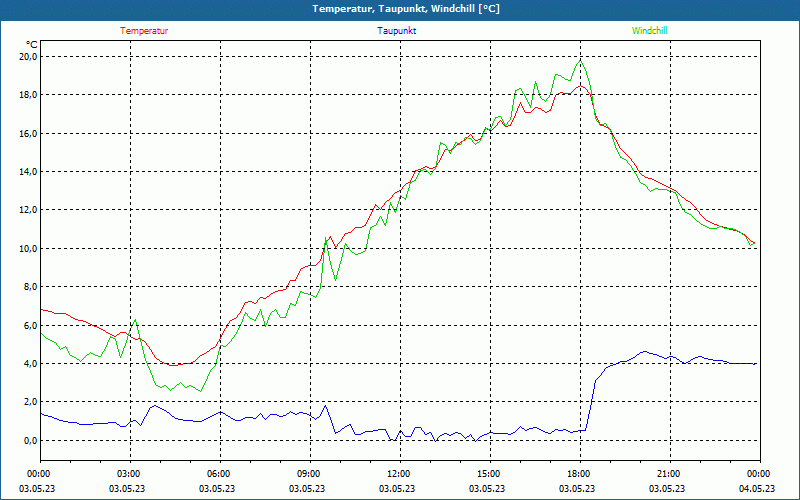The image size is (800, 500).
Task: Click the '06:00' time axis label
Action: tap(218, 474)
